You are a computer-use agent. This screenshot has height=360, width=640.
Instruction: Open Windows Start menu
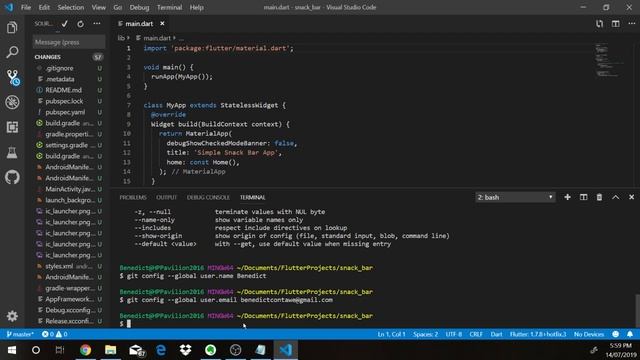tap(12, 350)
